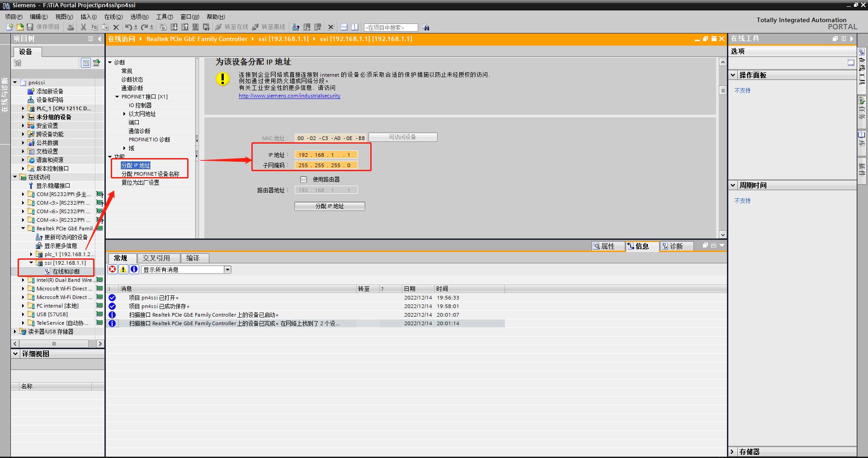Click the project tree horizontal scrollbar
The image size is (868, 458).
click(x=54, y=344)
